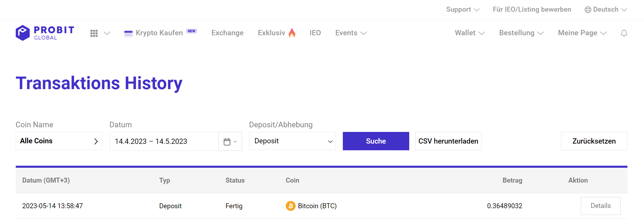
Task: Open the Exchange menu item
Action: point(227,33)
